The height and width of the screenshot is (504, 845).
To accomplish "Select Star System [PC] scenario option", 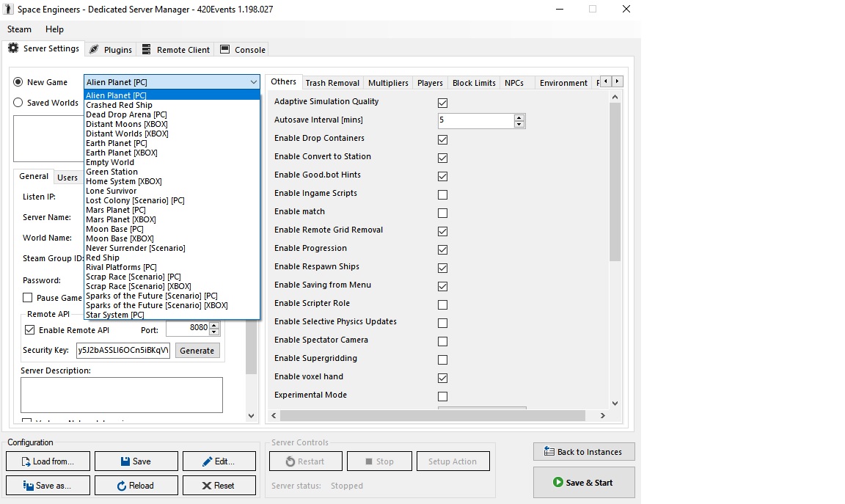I will 115,315.
